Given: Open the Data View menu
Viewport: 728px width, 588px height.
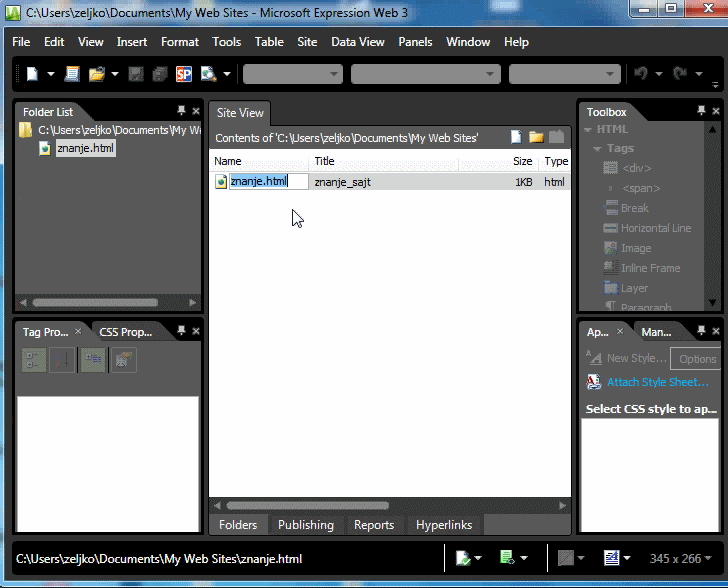Looking at the screenshot, I should (357, 42).
